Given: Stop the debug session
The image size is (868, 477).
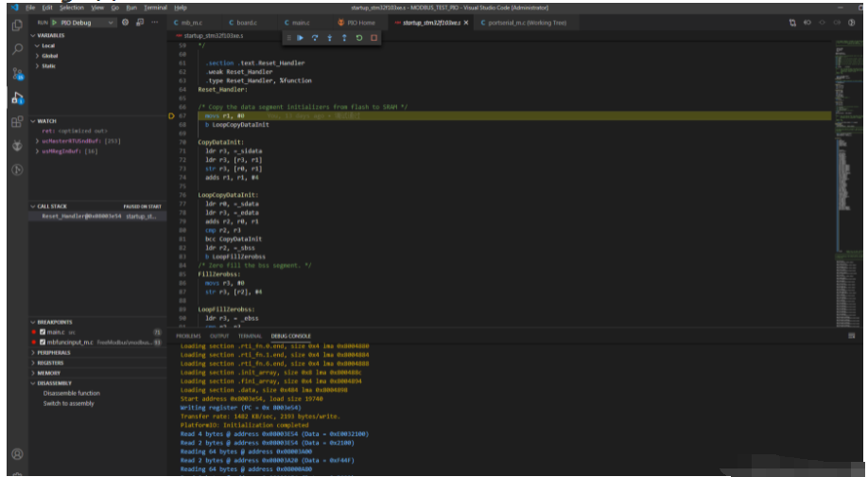Looking at the screenshot, I should pos(373,38).
